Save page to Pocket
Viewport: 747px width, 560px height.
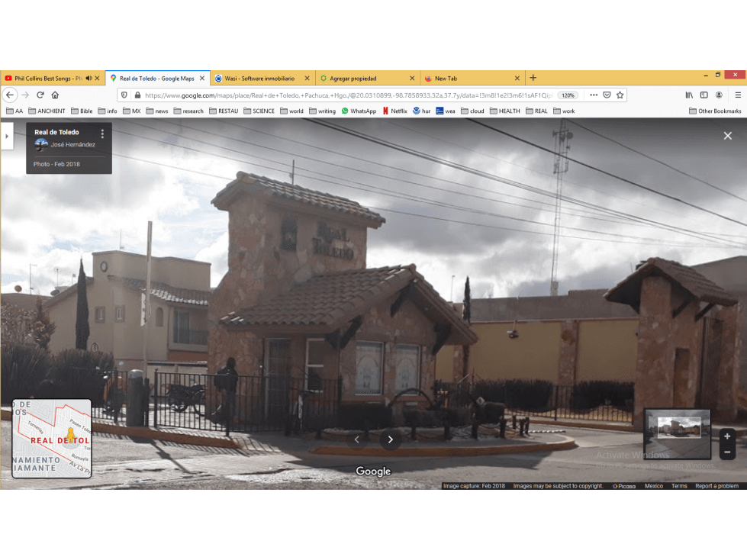(607, 95)
